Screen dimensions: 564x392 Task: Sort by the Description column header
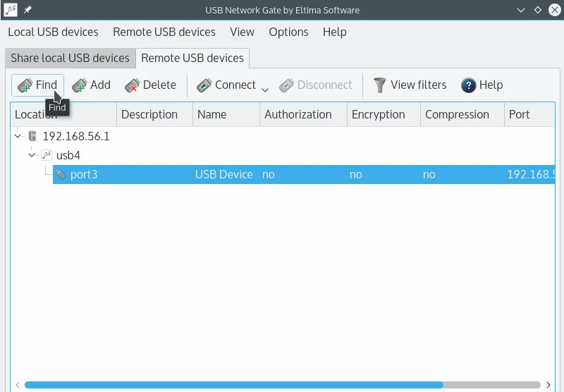coord(154,114)
